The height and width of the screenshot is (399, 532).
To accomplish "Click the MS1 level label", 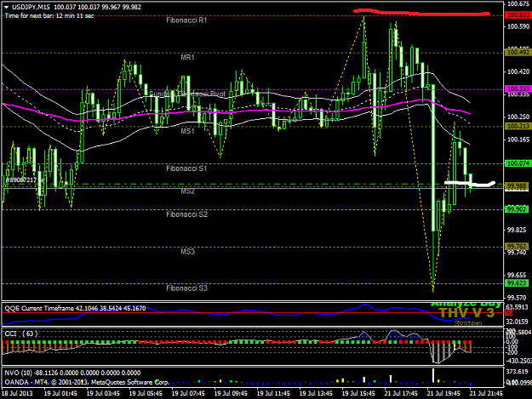I will tap(187, 131).
